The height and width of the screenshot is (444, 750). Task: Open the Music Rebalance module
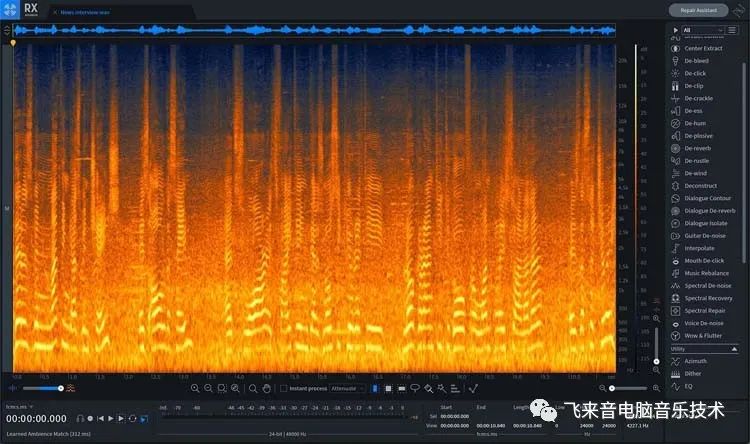[701, 273]
